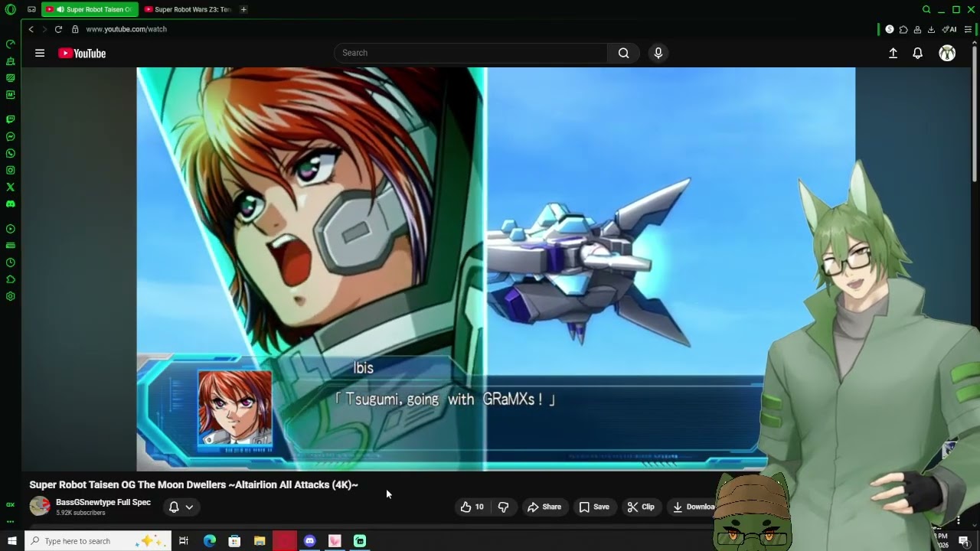Click the Share button

(x=544, y=507)
